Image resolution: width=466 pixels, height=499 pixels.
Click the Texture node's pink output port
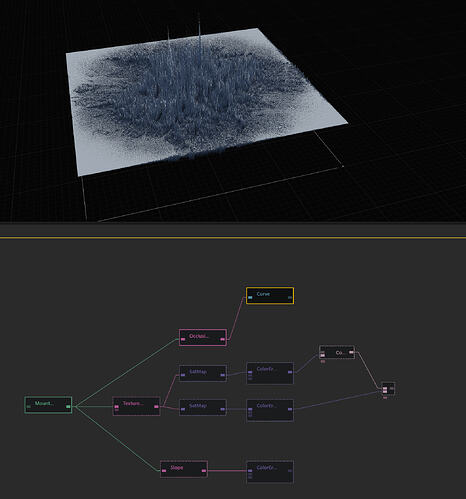(x=156, y=407)
